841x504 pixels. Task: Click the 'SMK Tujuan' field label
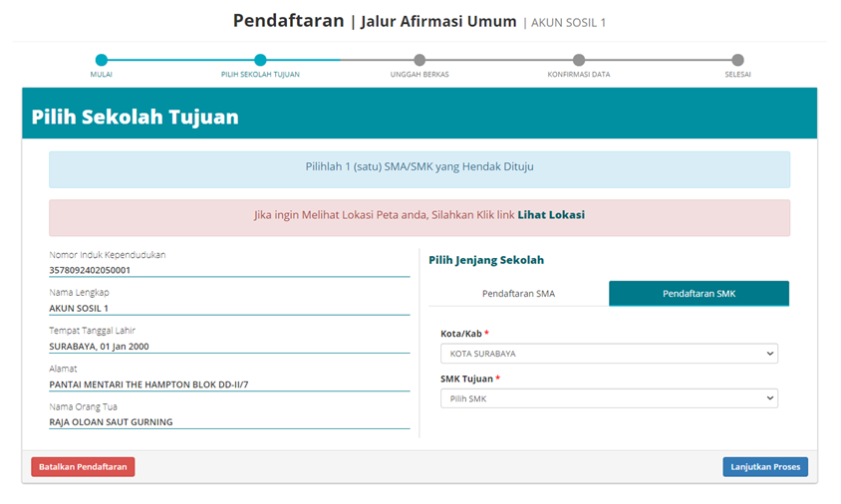point(466,379)
